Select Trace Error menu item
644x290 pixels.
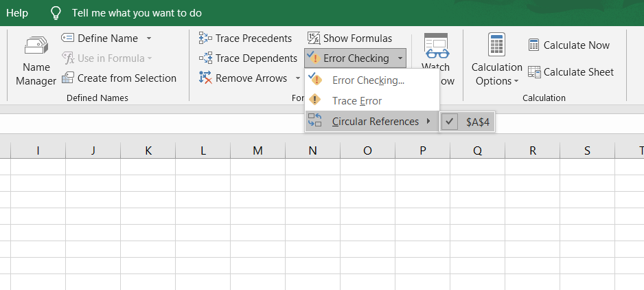[356, 101]
